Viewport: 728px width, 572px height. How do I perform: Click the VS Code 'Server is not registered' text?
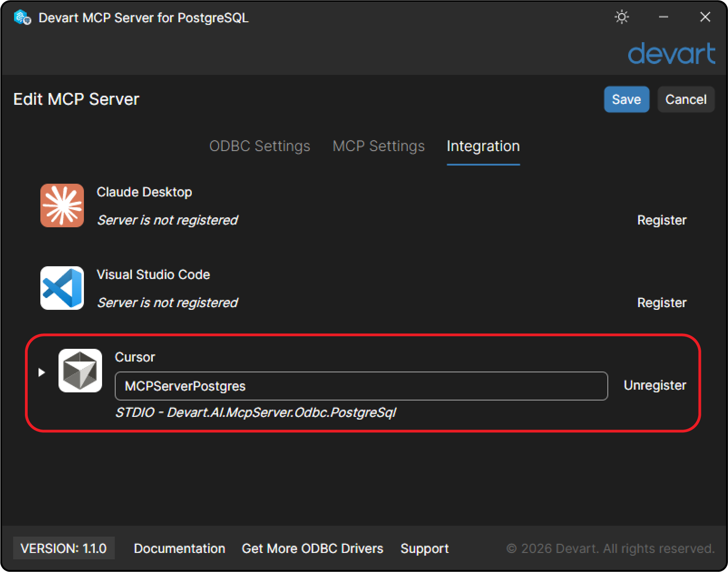167,303
